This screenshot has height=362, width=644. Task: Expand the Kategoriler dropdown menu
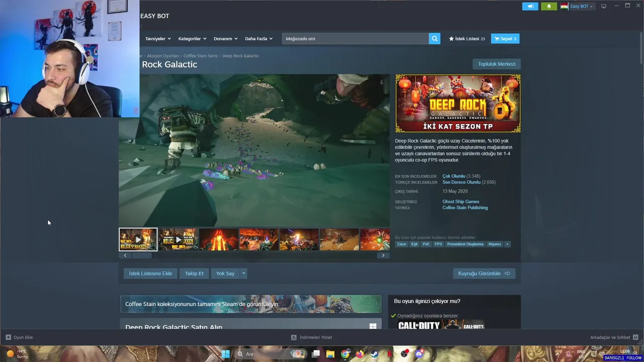pyautogui.click(x=192, y=39)
